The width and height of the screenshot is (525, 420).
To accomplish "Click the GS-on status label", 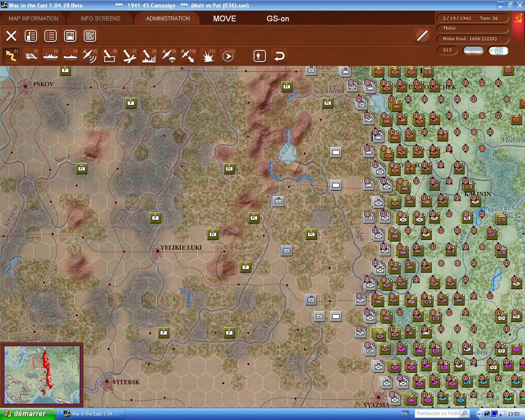I will coord(278,18).
